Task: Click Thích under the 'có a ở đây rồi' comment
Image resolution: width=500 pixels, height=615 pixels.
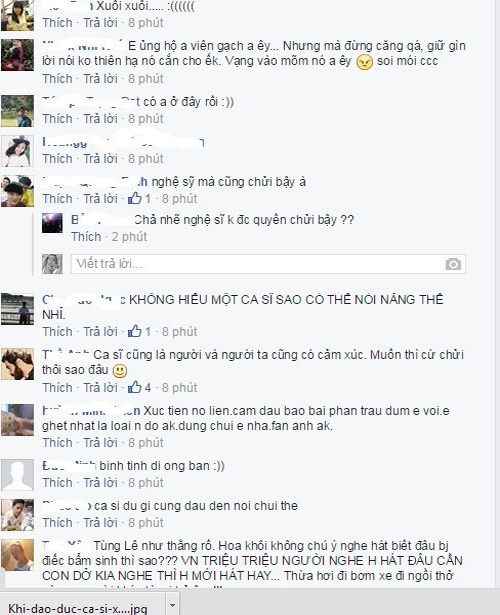Action: click(x=58, y=119)
